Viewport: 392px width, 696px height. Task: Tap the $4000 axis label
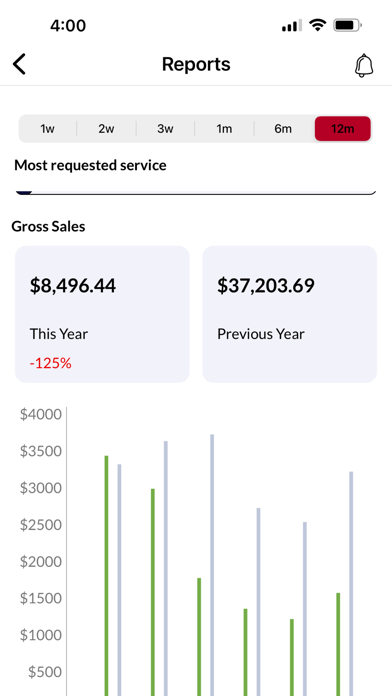coord(41,414)
